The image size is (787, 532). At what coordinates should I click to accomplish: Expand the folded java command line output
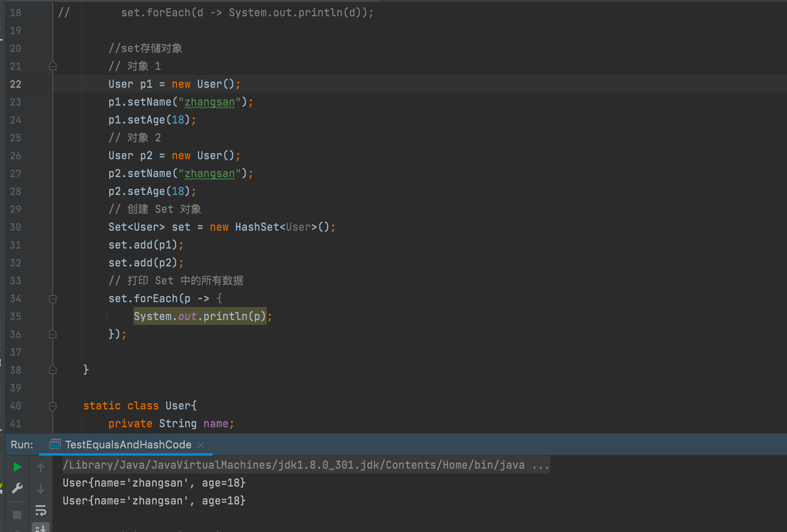point(541,465)
